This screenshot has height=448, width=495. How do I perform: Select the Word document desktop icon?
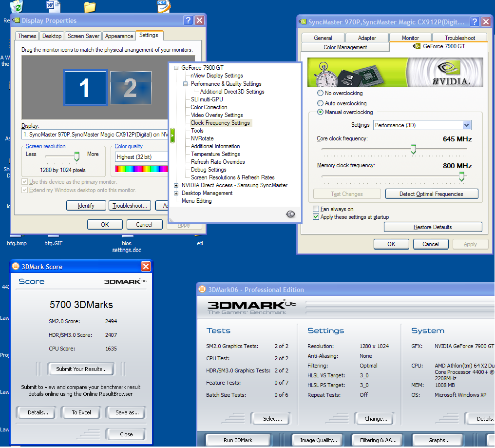click(x=53, y=6)
